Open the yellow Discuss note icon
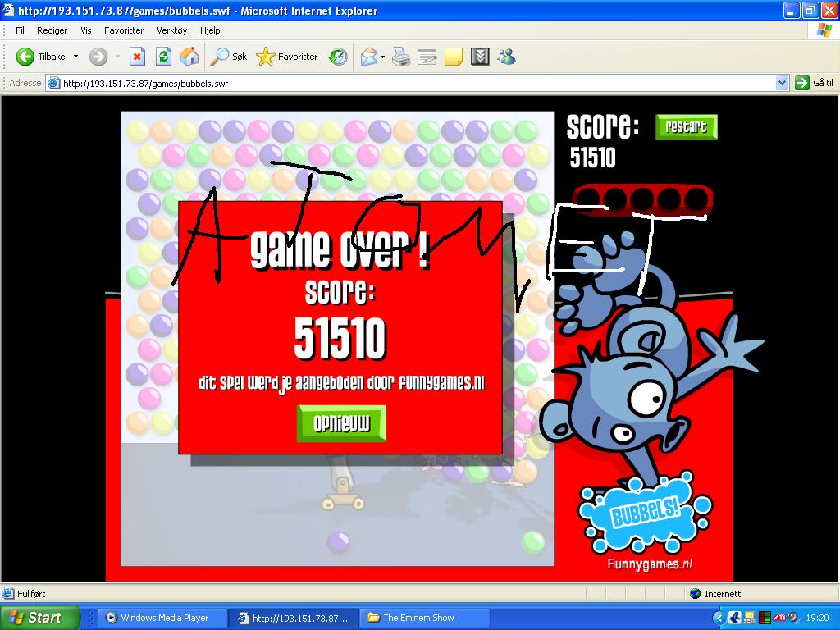 (x=453, y=57)
